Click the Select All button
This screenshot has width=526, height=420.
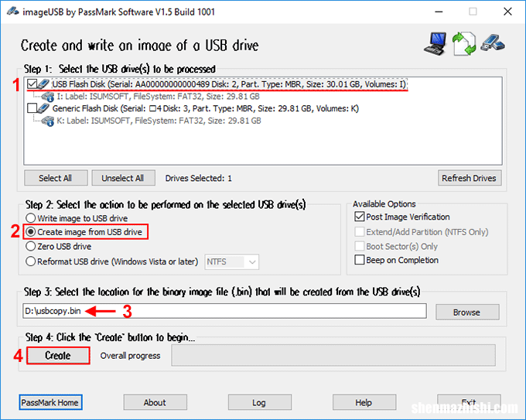pyautogui.click(x=56, y=178)
